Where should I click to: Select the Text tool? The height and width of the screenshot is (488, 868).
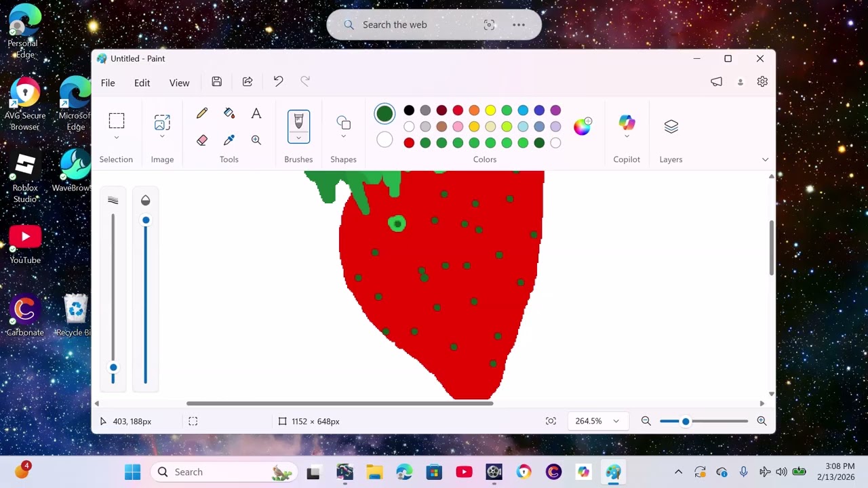coord(256,113)
